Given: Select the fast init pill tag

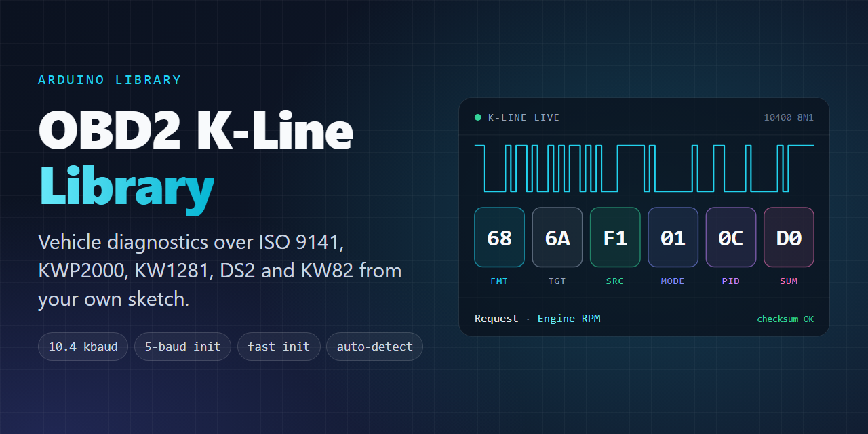Looking at the screenshot, I should pos(279,347).
